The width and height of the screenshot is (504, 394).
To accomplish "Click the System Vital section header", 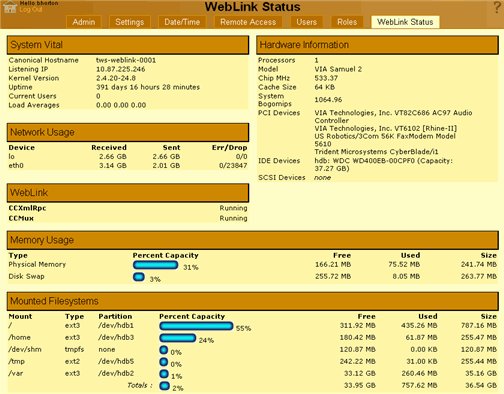I will click(x=128, y=45).
